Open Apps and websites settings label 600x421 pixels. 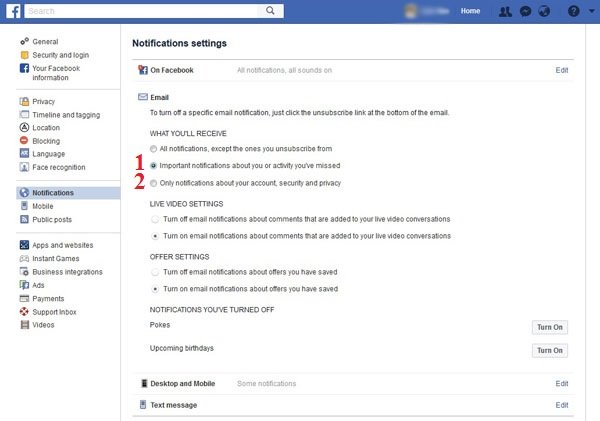click(x=63, y=245)
